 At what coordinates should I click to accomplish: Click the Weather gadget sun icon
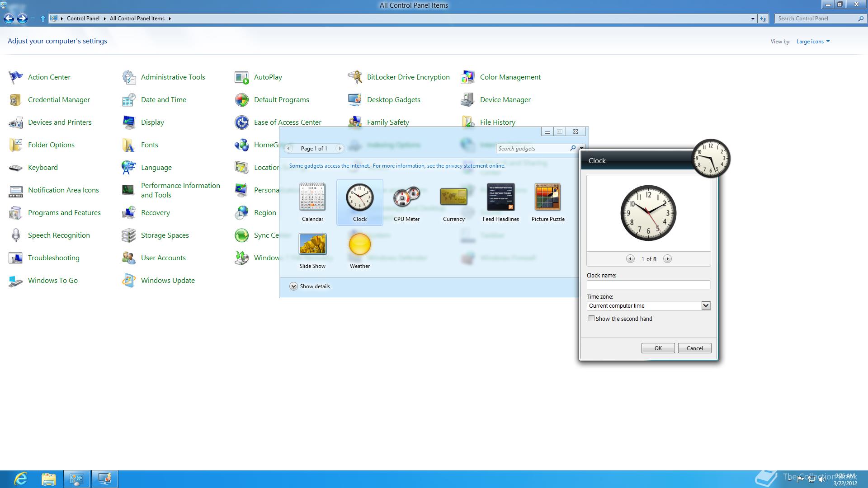tap(360, 244)
